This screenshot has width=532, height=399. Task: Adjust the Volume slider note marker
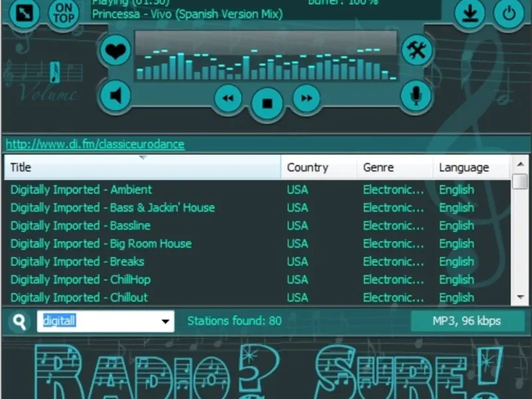[55, 72]
